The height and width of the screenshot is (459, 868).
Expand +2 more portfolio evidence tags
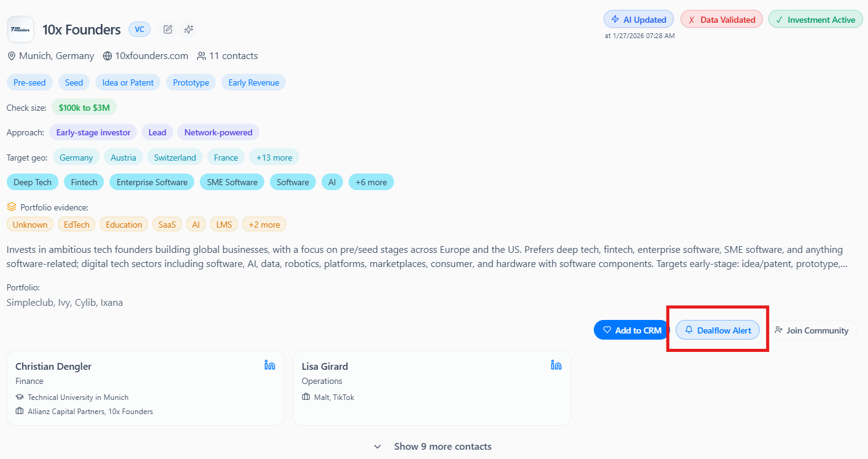[x=264, y=225]
